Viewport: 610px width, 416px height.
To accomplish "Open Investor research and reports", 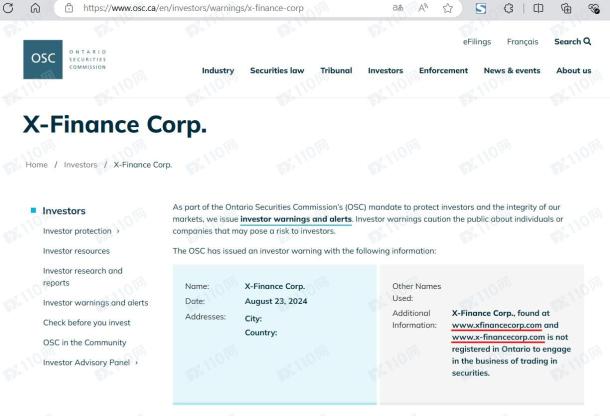I will (82, 277).
